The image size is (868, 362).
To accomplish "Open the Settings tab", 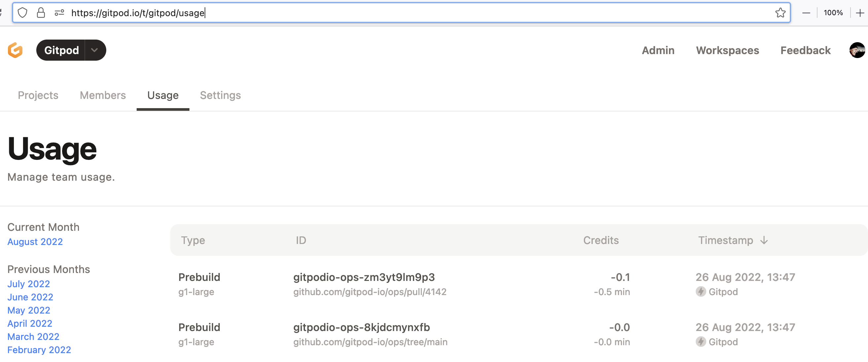I will [220, 95].
